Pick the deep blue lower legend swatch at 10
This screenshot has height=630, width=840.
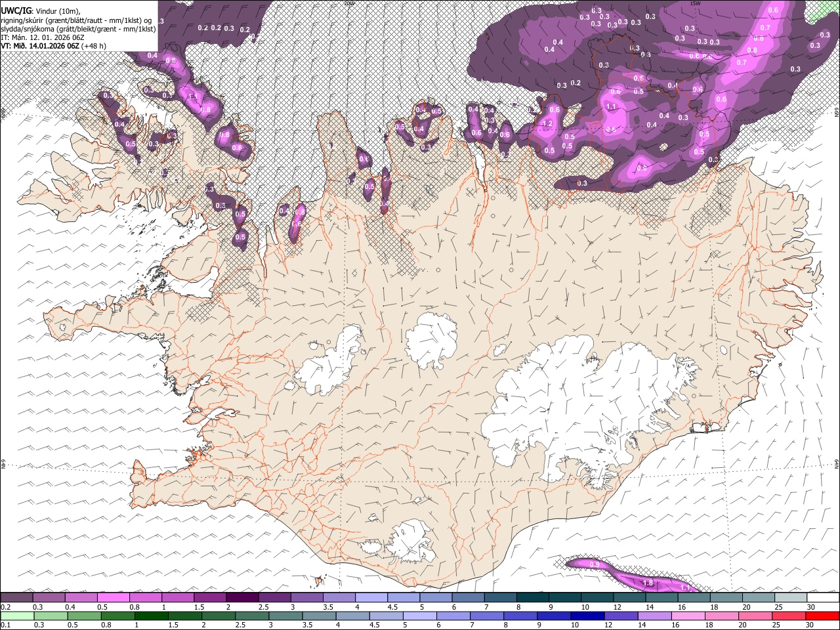(x=586, y=616)
